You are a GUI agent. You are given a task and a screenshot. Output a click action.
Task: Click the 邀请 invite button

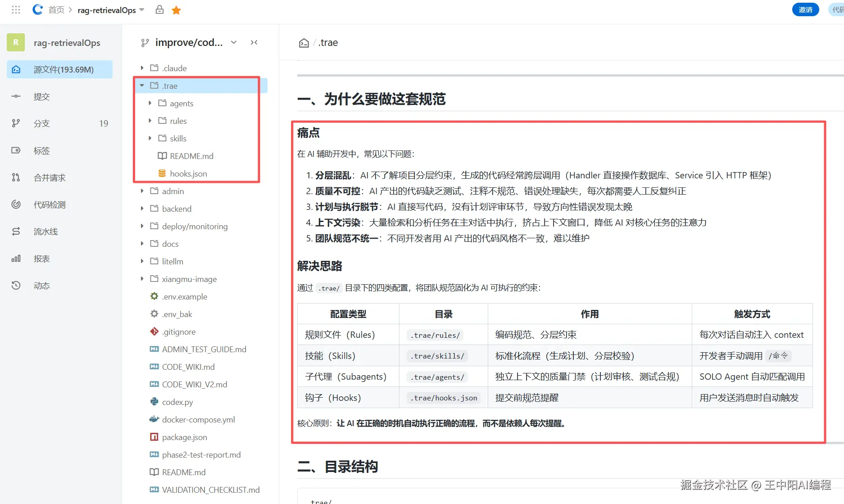tap(805, 9)
